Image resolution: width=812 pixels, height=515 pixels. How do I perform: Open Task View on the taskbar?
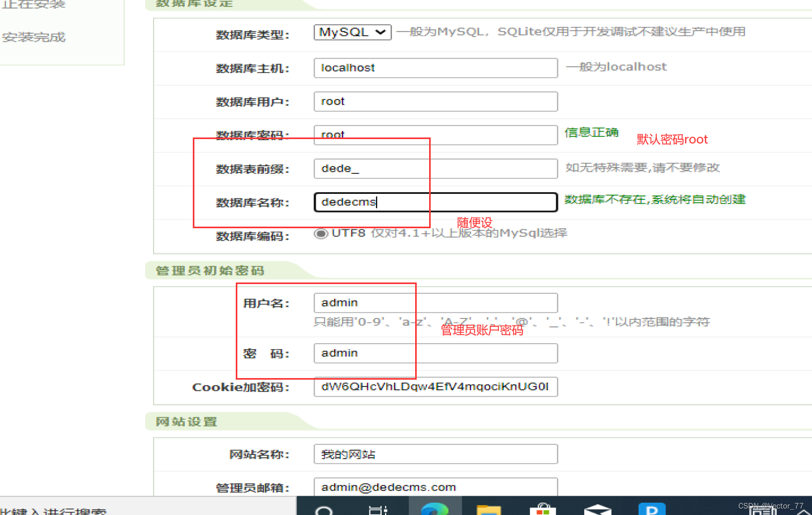point(378,509)
